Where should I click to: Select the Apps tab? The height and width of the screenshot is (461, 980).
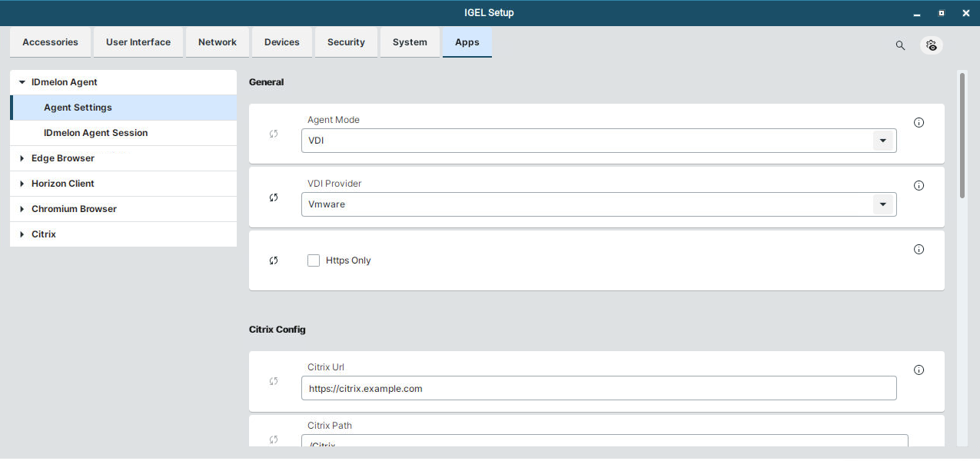click(x=467, y=42)
